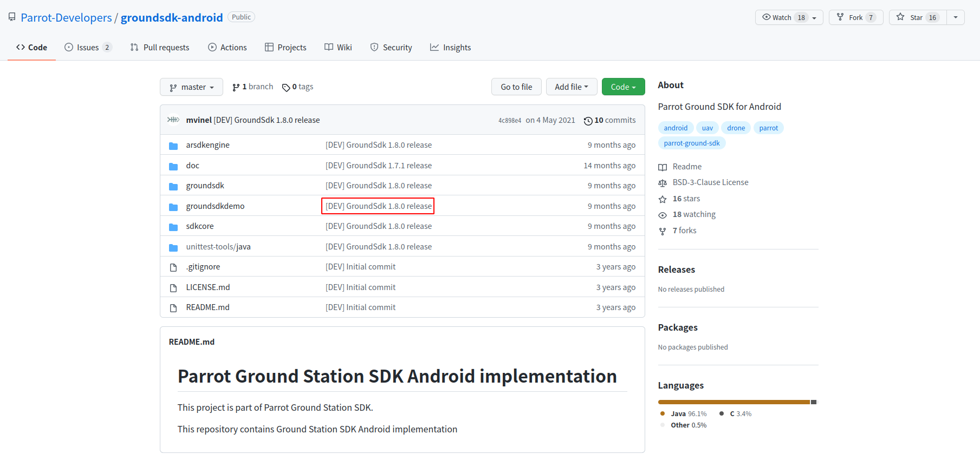Viewport: 980px width, 460px height.
Task: Open the Parrot-Developers organization link
Action: [x=66, y=17]
